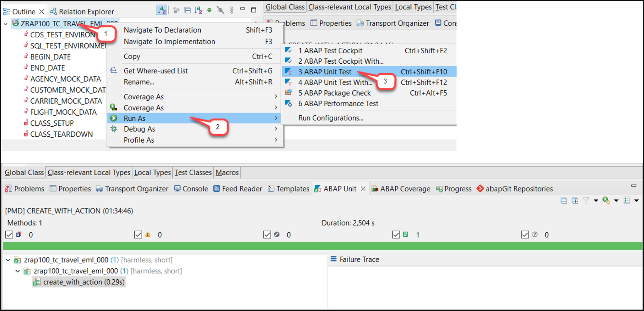Click the Failure Trace lines icon
This screenshot has height=311, width=644.
333,259
